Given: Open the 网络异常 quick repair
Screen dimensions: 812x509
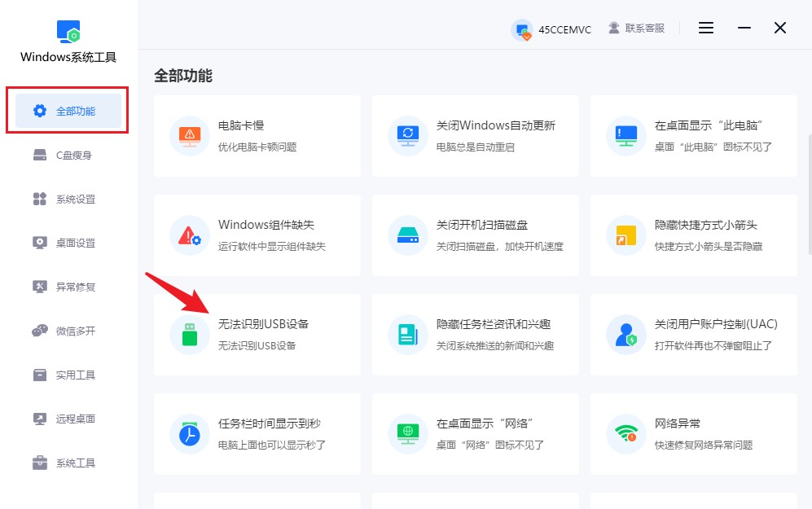Looking at the screenshot, I should [x=694, y=433].
